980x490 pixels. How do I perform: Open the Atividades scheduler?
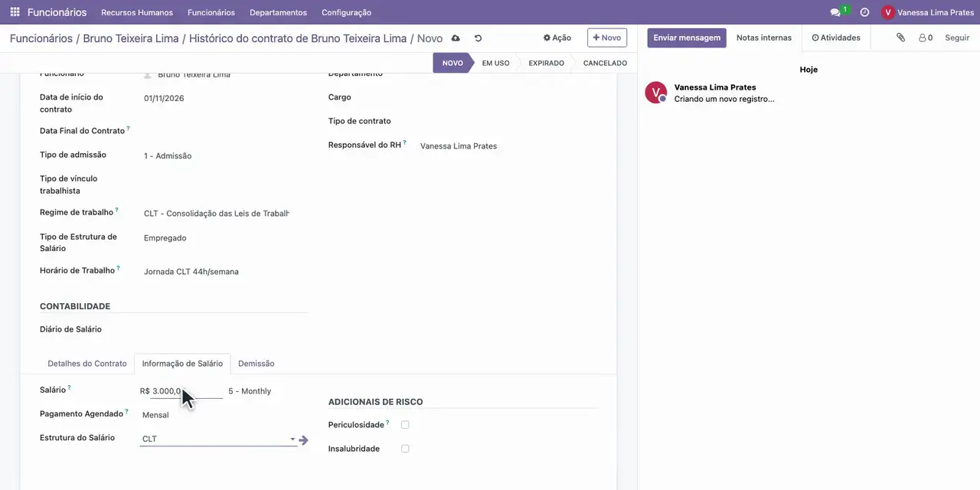(x=836, y=38)
